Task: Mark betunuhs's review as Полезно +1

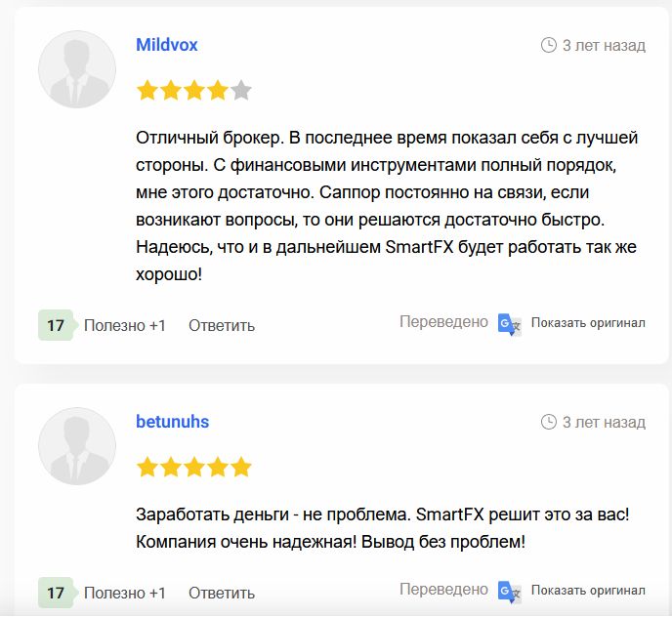Action: (125, 593)
